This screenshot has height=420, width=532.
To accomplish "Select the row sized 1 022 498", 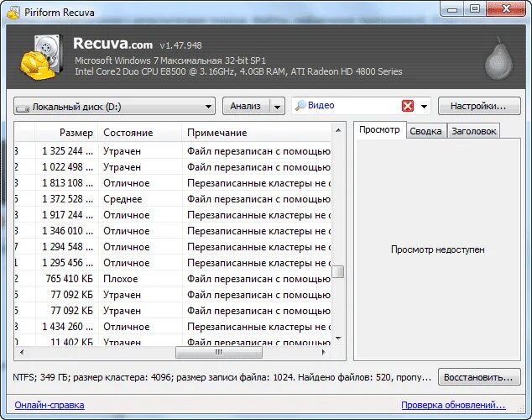I will tap(173, 166).
